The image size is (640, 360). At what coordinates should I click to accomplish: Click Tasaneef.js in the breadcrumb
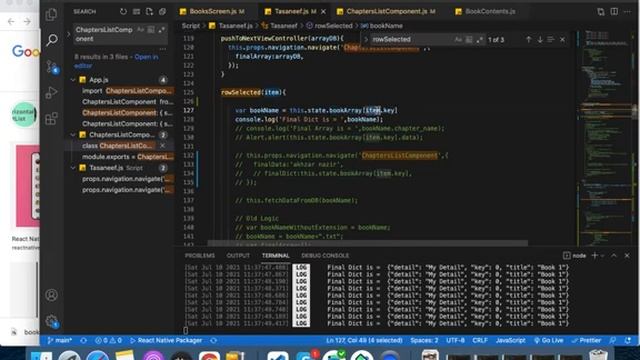[236, 26]
